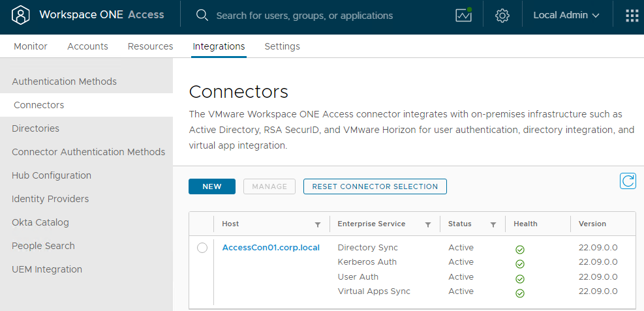Switch to the Monitor tab
The image size is (644, 311).
point(31,46)
